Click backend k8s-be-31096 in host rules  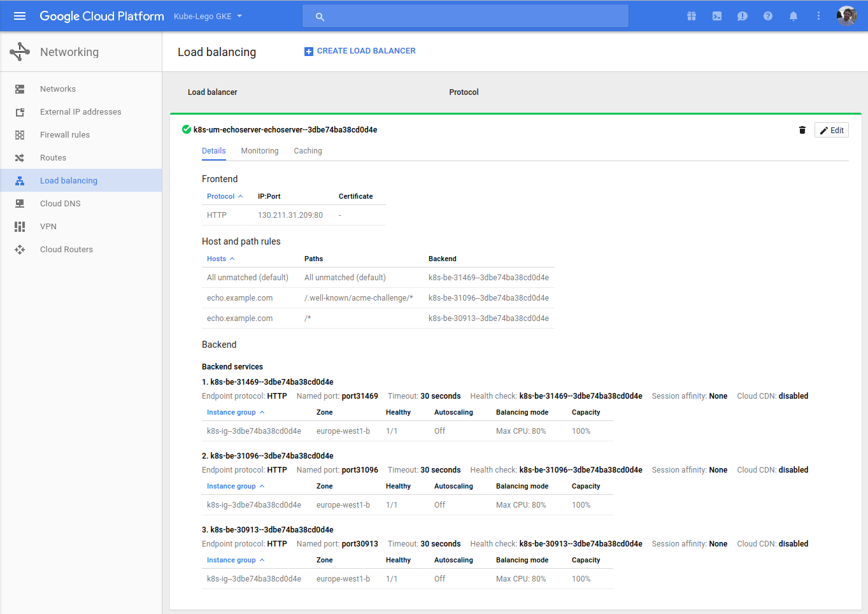pyautogui.click(x=488, y=298)
